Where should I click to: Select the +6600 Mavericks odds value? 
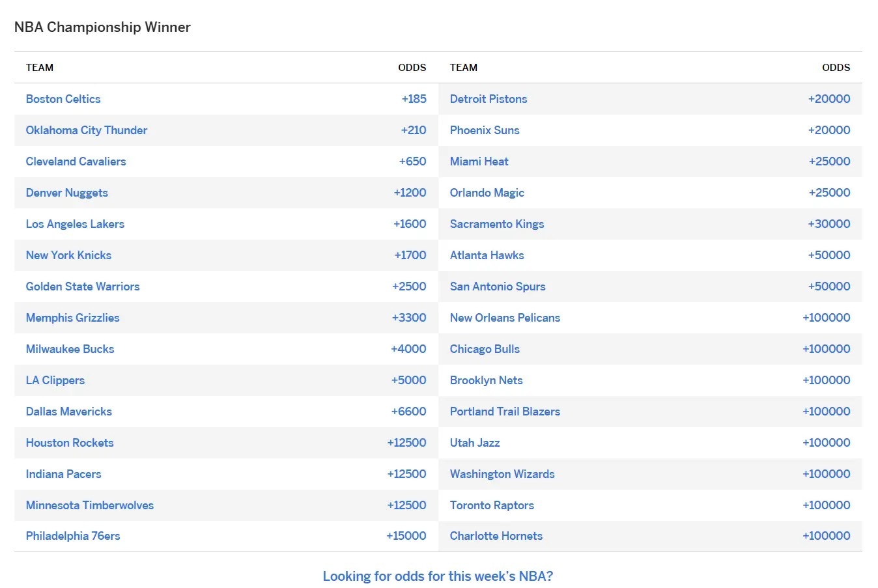pyautogui.click(x=409, y=412)
